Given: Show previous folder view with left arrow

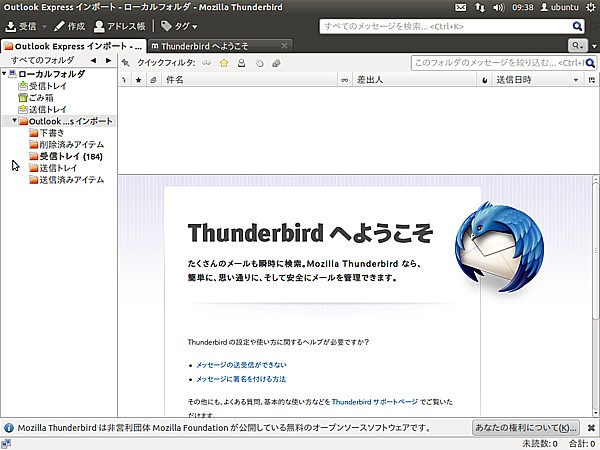Looking at the screenshot, I should [x=93, y=60].
